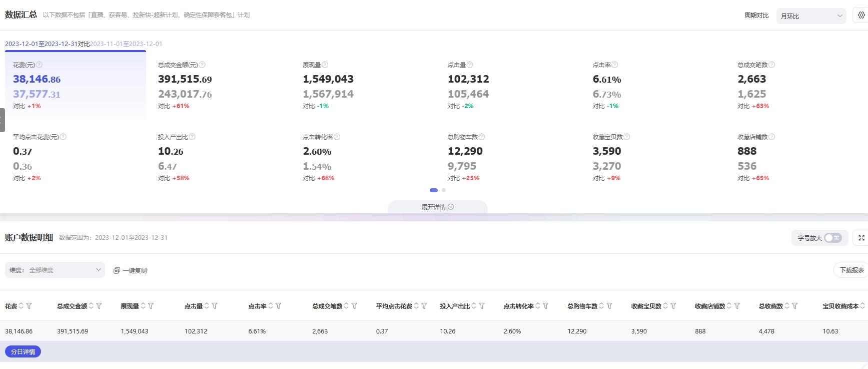Open the 维度 全部维度 dropdown
The width and height of the screenshot is (868, 369).
(x=55, y=270)
